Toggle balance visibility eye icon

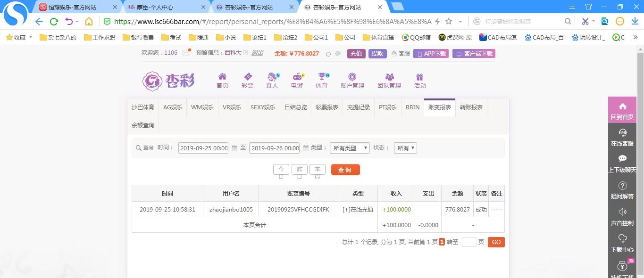coord(338,54)
